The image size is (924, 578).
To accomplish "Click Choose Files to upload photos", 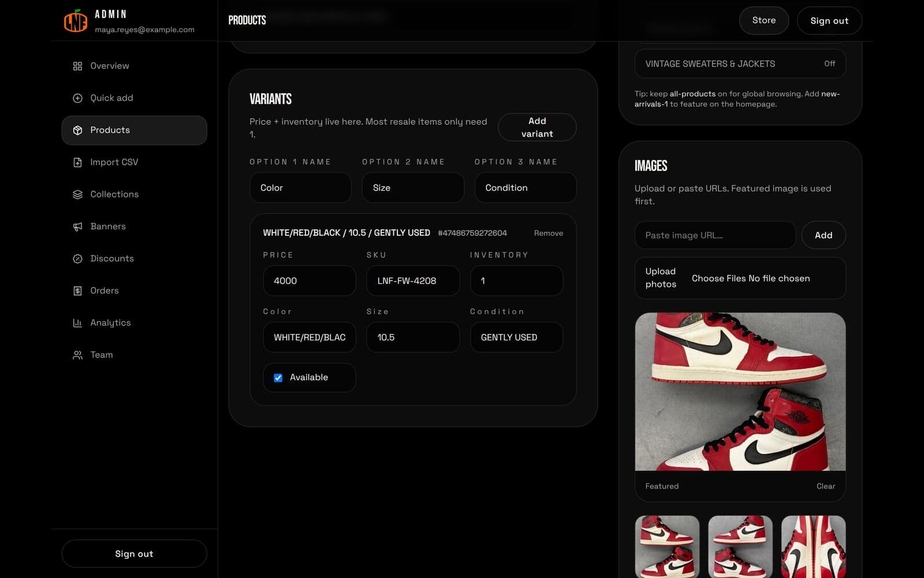I will coord(718,278).
